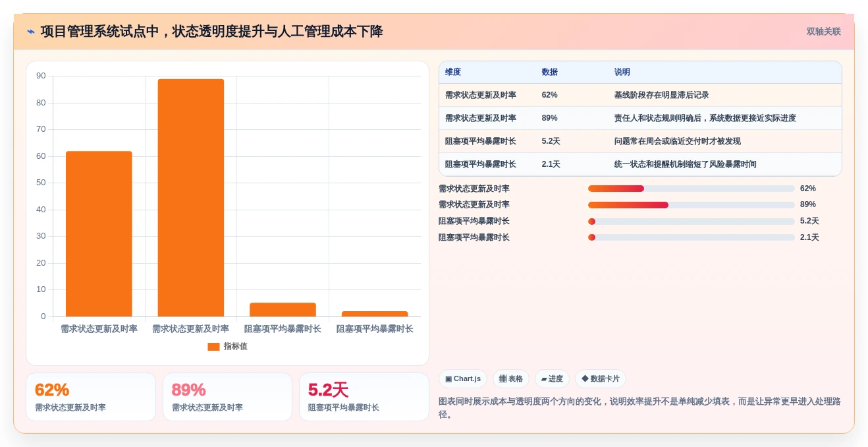
Task: Click the 5.2天 label right of its progress bar
Action: [809, 222]
